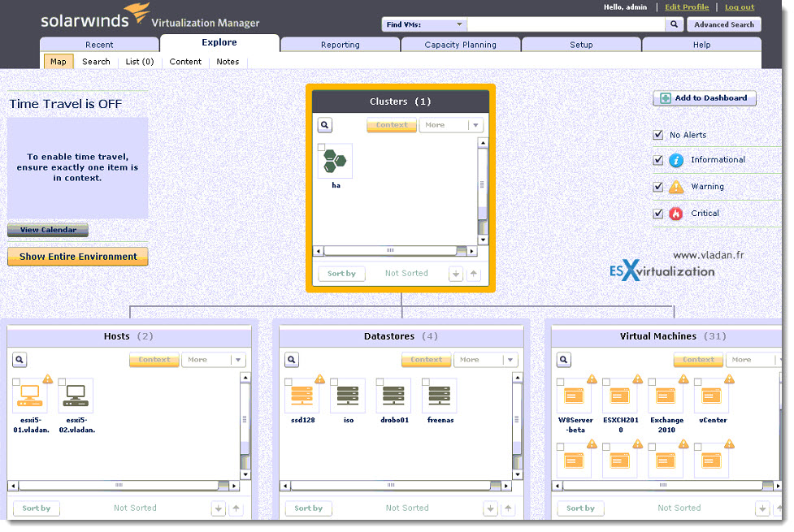Open the drobo01 datastore icon

click(x=393, y=396)
